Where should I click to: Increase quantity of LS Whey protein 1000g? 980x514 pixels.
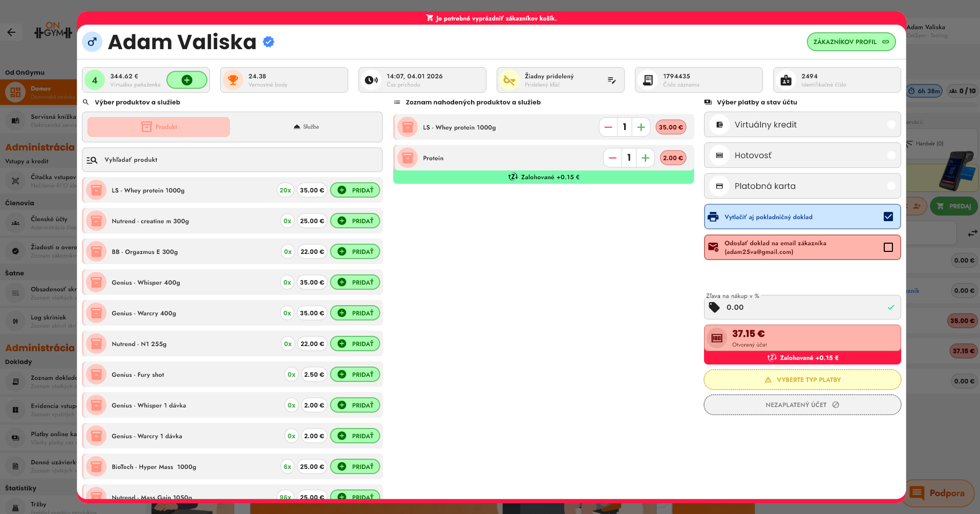641,127
